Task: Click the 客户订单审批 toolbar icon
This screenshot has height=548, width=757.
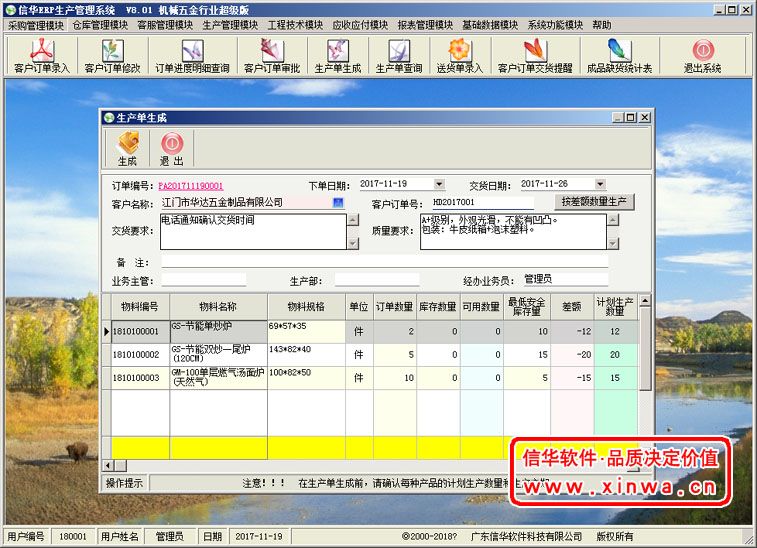Action: [271, 56]
